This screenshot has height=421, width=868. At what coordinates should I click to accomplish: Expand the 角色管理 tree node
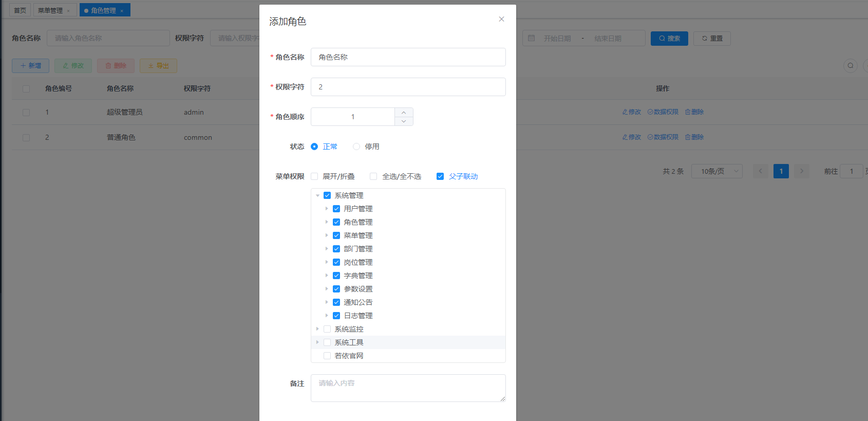click(327, 222)
